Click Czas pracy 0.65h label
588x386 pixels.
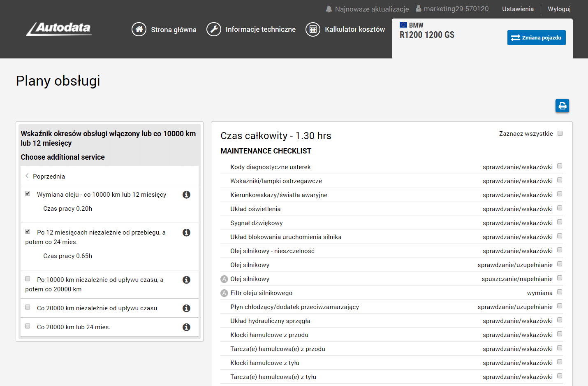tap(68, 256)
